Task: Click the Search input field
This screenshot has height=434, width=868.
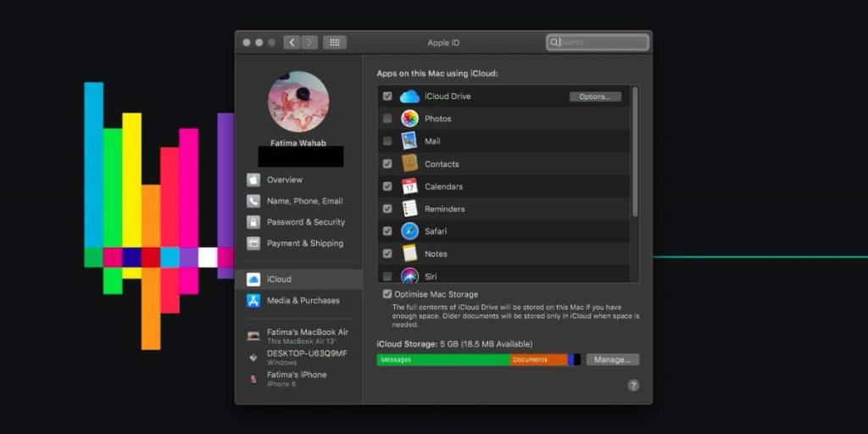Action: [598, 42]
